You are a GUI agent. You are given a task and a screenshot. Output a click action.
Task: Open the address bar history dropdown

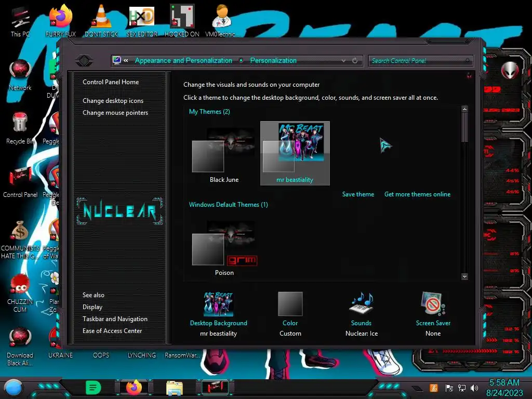click(x=344, y=60)
